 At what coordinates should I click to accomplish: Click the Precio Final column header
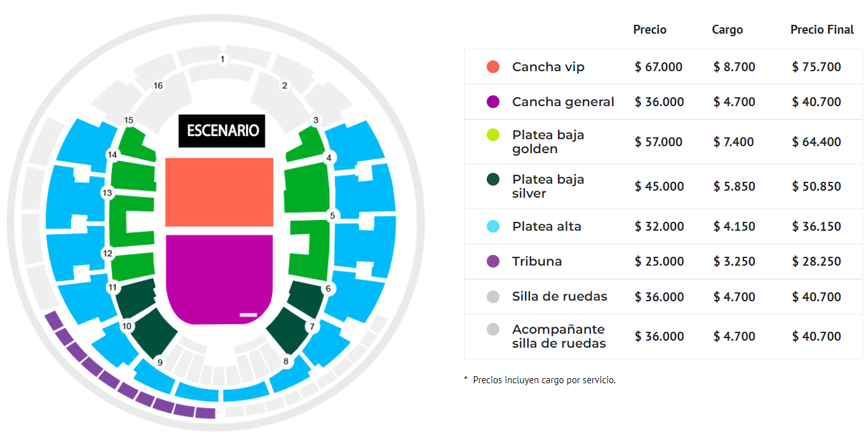tap(822, 30)
